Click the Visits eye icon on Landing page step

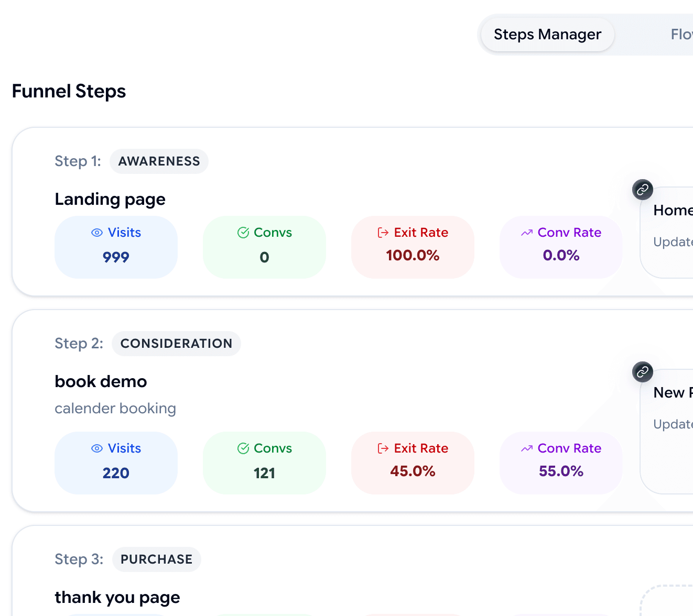click(x=96, y=232)
